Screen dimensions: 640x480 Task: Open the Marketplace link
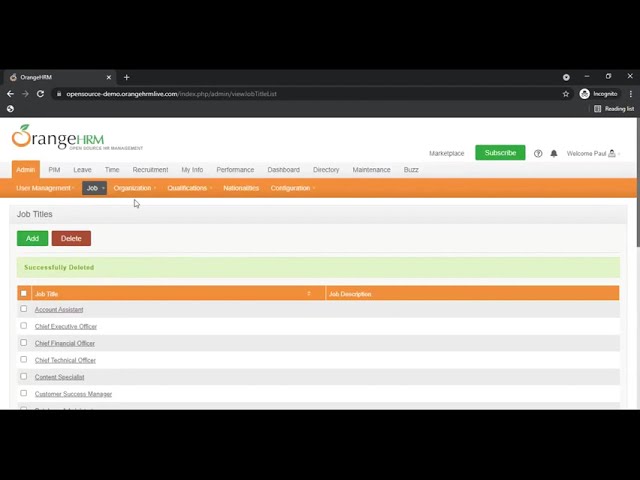coord(447,153)
